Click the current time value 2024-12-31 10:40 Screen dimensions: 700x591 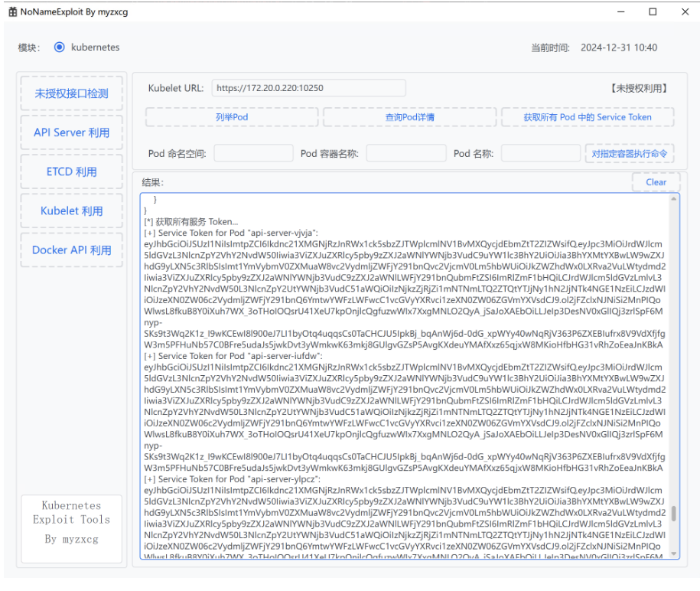pyautogui.click(x=619, y=47)
